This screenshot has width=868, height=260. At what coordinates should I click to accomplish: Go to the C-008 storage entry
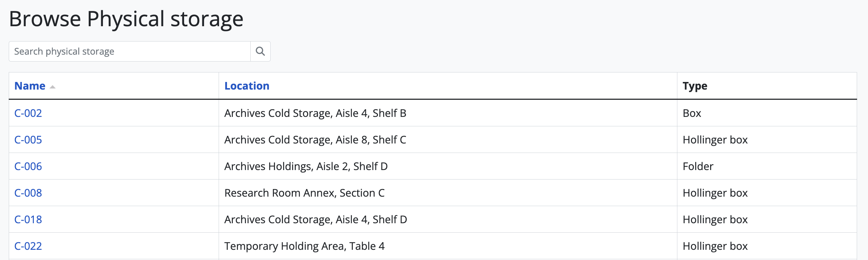click(28, 193)
